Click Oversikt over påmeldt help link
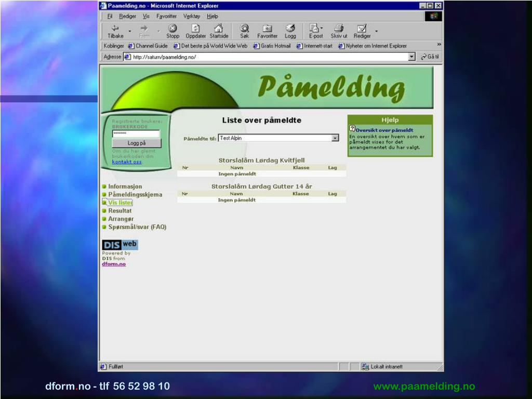This screenshot has width=532, height=399. coord(384,130)
